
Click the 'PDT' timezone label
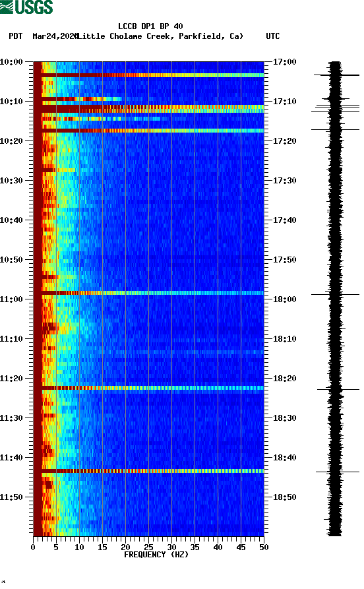coord(15,36)
